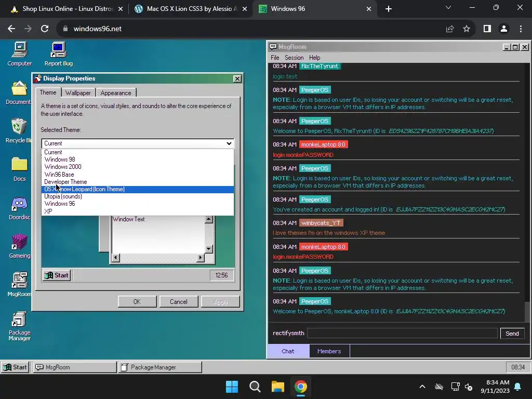Go back in the browser
532x399 pixels.
click(11, 29)
